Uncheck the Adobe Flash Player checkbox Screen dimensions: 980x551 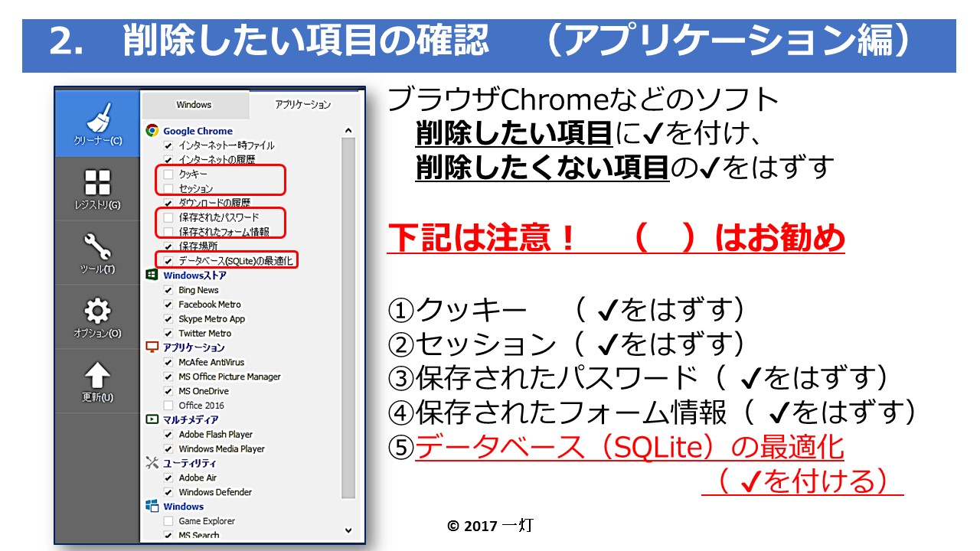point(168,435)
